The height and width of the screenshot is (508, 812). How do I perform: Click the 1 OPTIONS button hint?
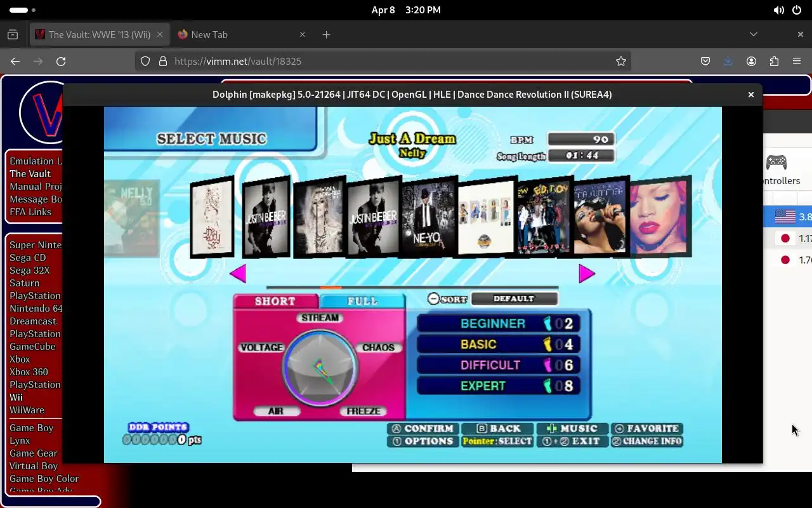click(423, 441)
